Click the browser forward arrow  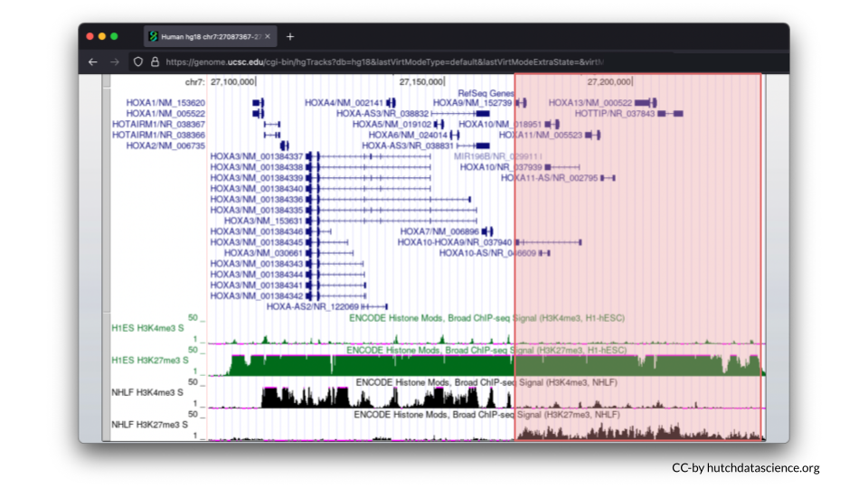click(115, 62)
